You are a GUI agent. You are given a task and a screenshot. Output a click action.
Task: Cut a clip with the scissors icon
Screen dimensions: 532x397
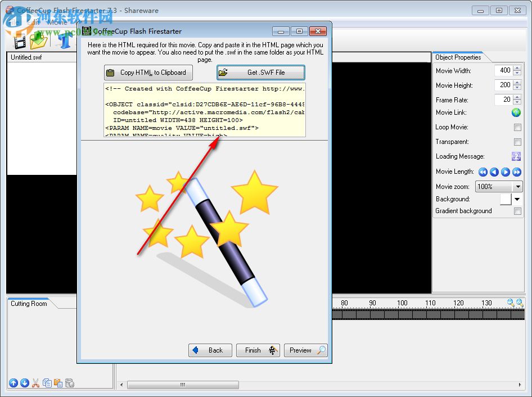pyautogui.click(x=35, y=383)
